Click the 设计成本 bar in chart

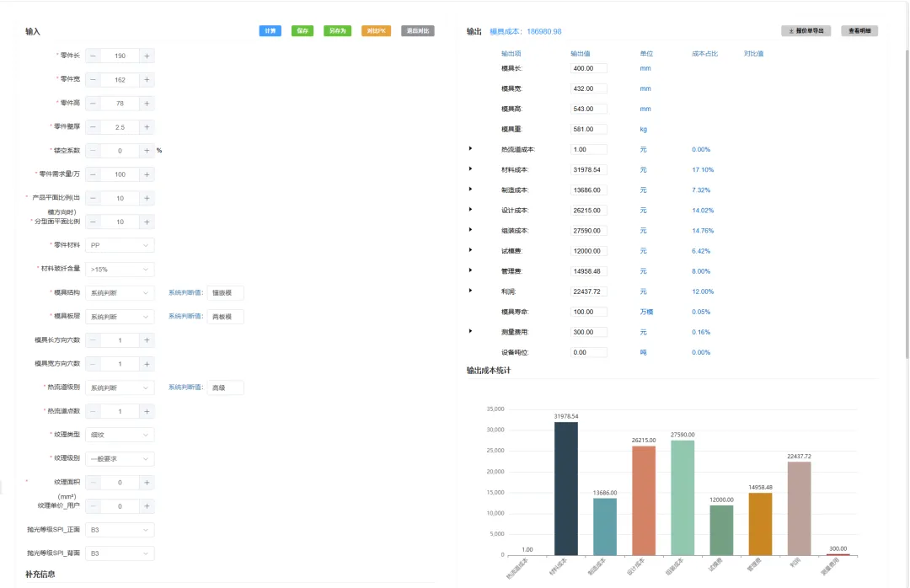[644, 500]
